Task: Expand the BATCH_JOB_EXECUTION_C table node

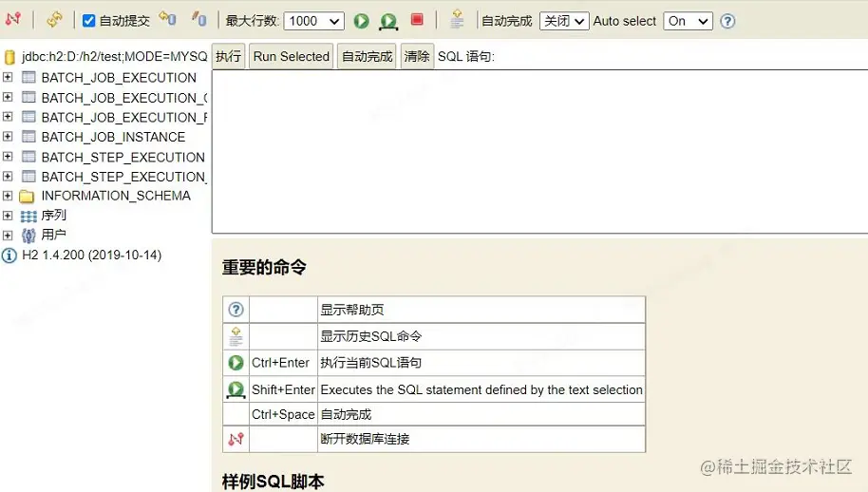Action: tap(8, 96)
